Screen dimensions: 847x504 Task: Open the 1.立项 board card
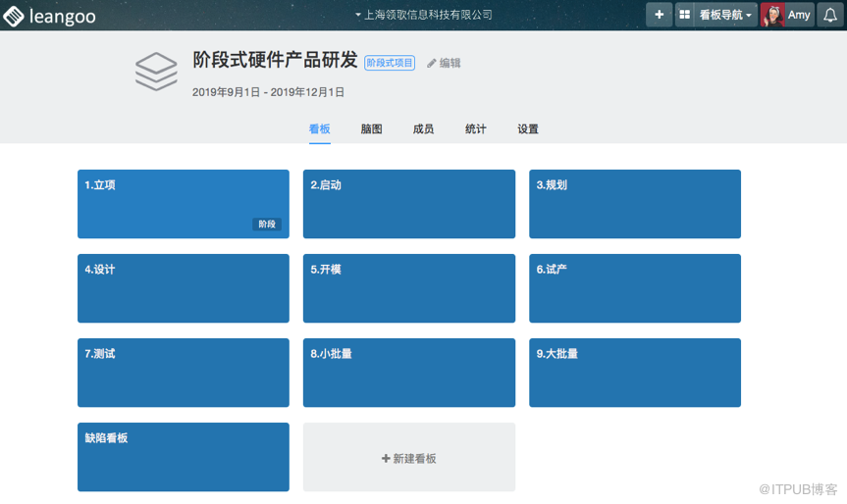(184, 204)
